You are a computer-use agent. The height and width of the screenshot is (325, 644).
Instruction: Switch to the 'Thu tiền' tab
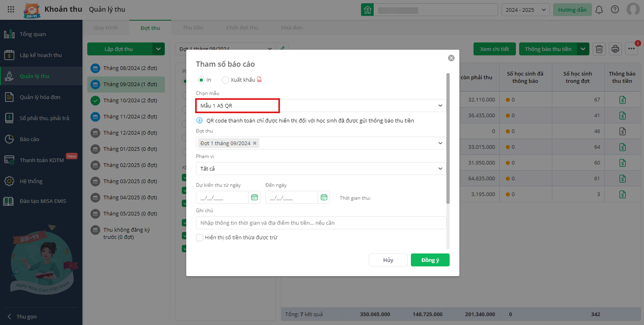(x=193, y=27)
